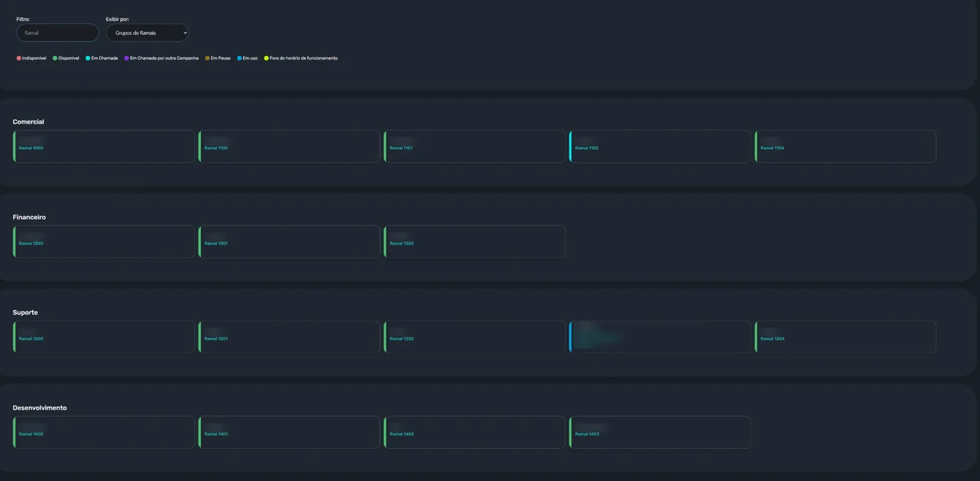This screenshot has width=980, height=481.
Task: Open the Ramal 1000 extension card
Action: tap(104, 146)
